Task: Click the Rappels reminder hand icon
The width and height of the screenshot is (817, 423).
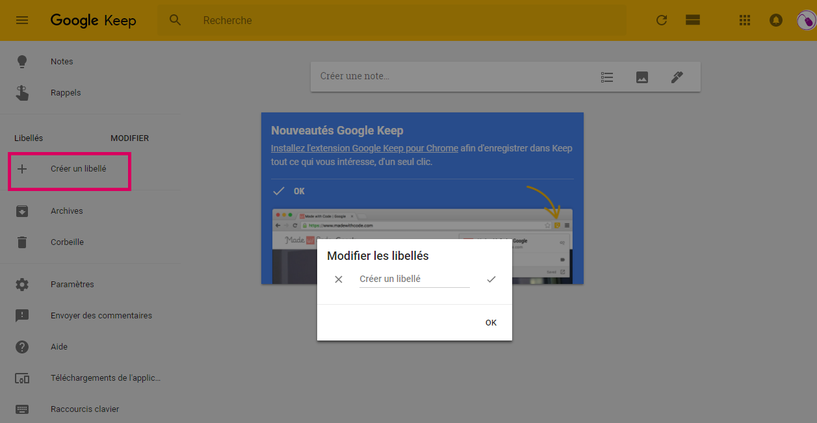Action: 22,93
